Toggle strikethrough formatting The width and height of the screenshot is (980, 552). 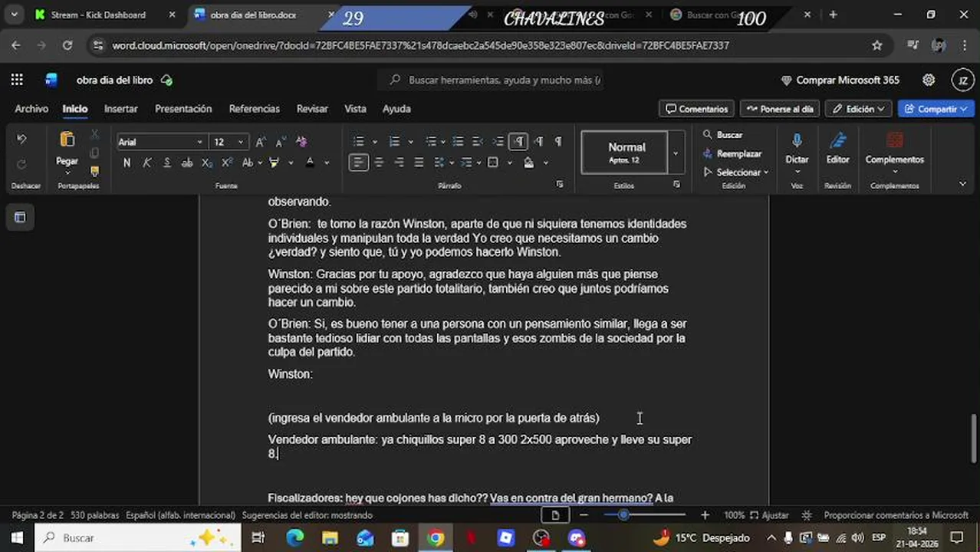tap(187, 163)
